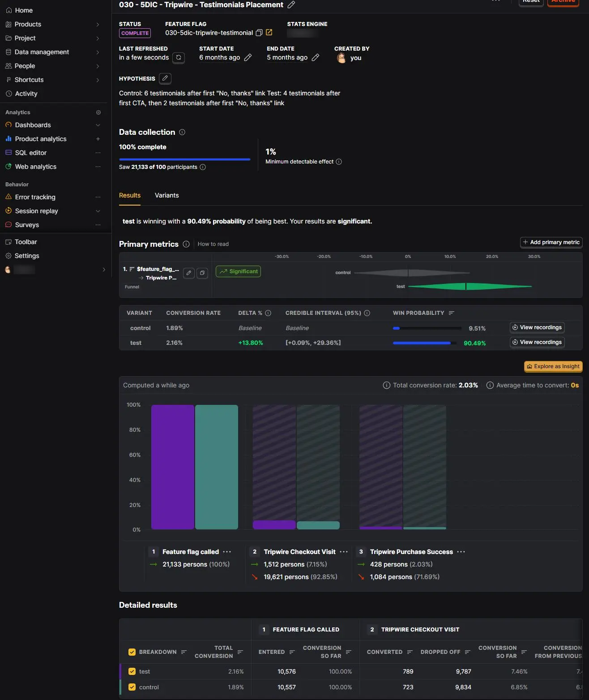Uncheck the test breakdown checkbox
Viewport: 589px width, 700px height.
(132, 671)
